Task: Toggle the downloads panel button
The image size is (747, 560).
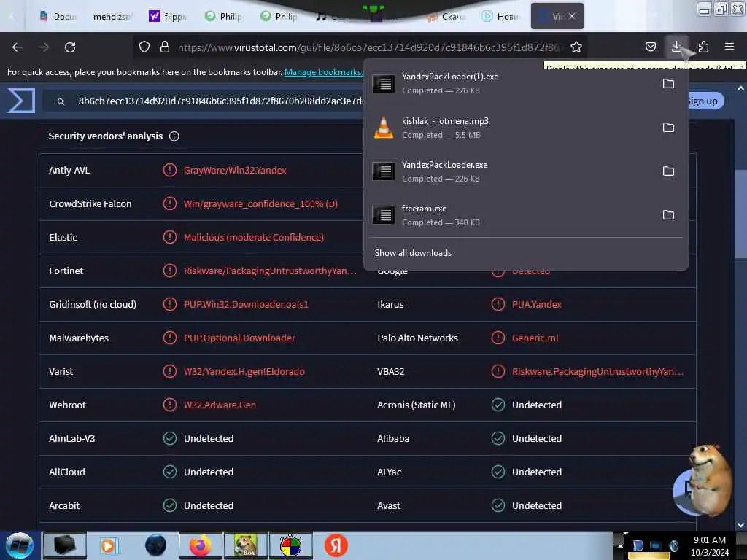Action: pos(676,47)
